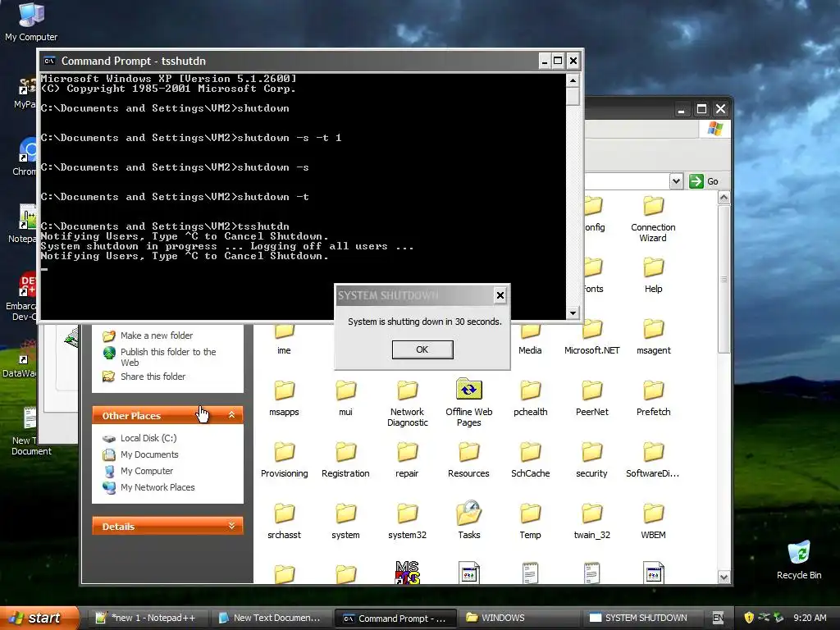Viewport: 840px width, 630px height.
Task: Switch to Notepad++ taskbar button
Action: pos(151,618)
